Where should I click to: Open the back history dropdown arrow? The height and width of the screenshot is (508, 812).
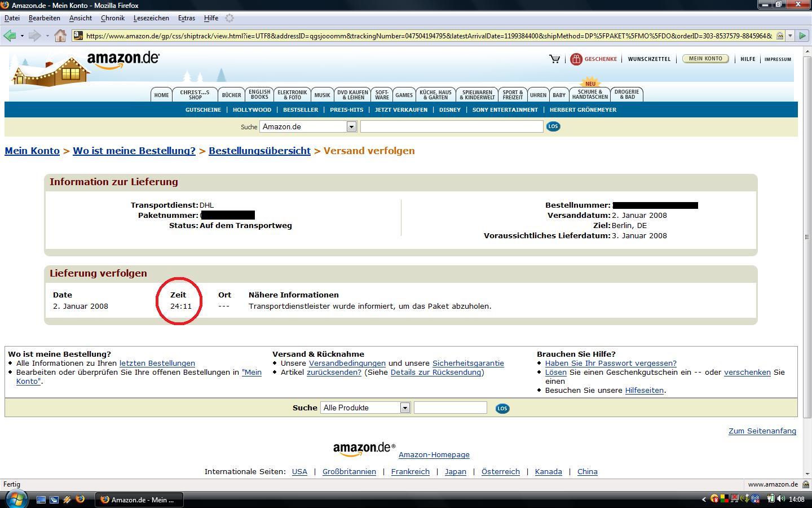(x=22, y=36)
